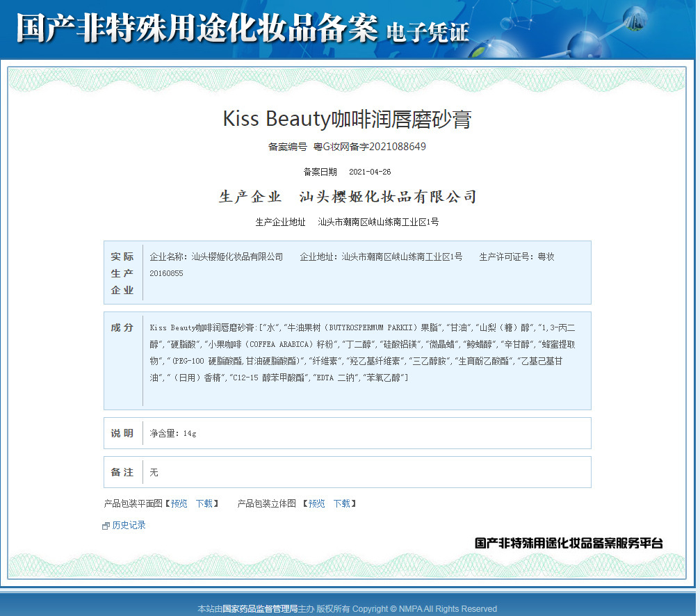Screen dimensions: 700x616
Task: Click manufacturer name 汕头樱姬化妆品有限公司 heading
Action: coord(387,196)
